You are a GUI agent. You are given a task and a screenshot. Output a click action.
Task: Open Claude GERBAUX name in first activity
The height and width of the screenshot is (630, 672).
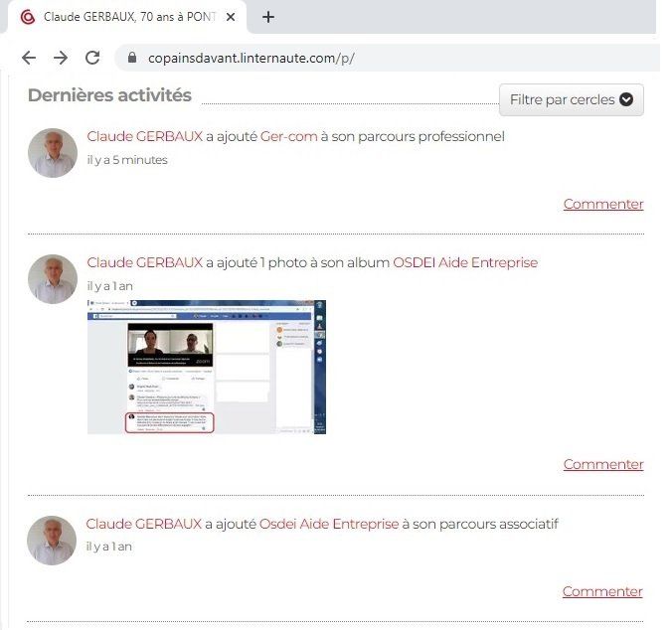(x=145, y=136)
